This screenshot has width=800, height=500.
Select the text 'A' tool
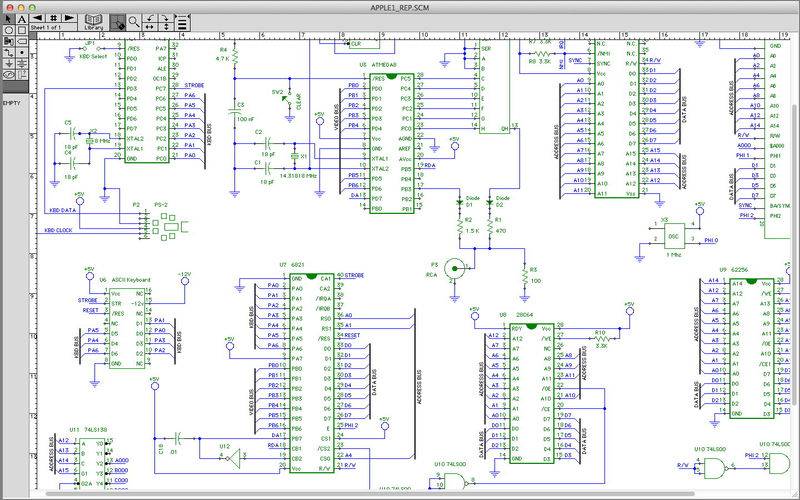coord(22,19)
